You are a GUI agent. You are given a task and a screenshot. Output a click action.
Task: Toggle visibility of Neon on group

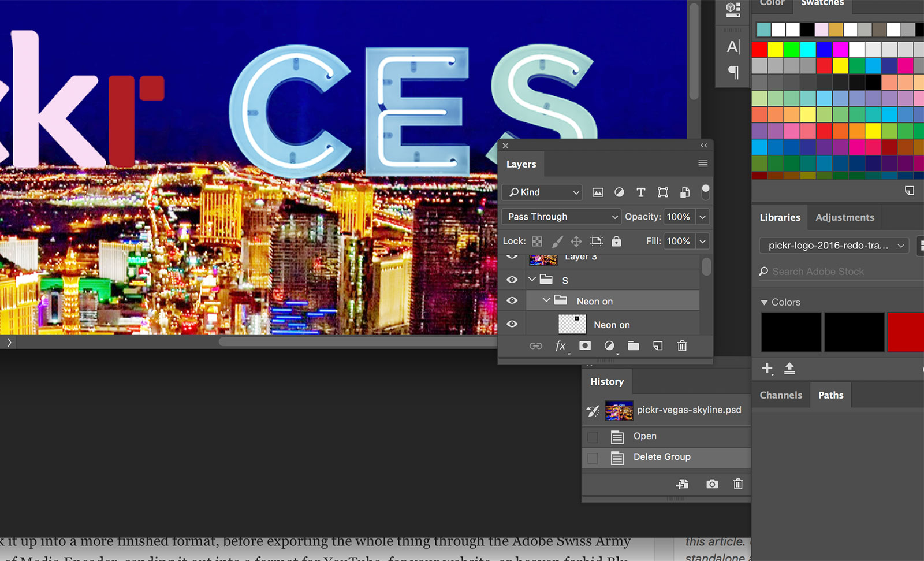click(512, 301)
